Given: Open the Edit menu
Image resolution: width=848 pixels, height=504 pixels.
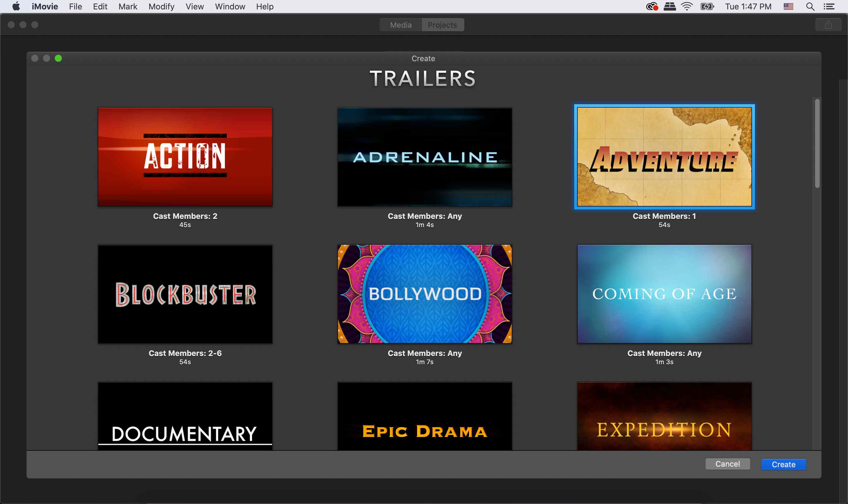Looking at the screenshot, I should pyautogui.click(x=100, y=6).
